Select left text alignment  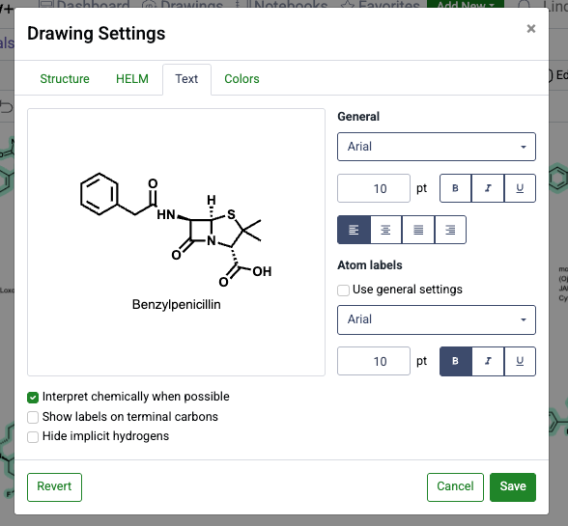coord(354,230)
